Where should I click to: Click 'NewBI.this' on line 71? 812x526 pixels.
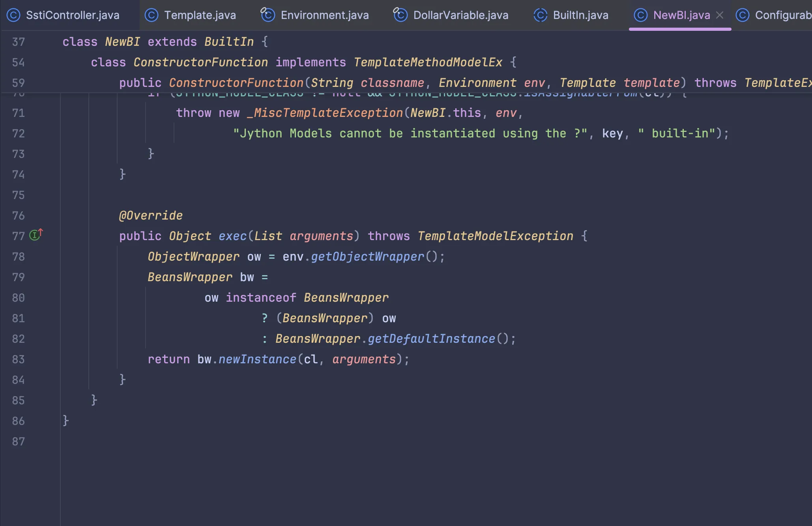pos(445,113)
